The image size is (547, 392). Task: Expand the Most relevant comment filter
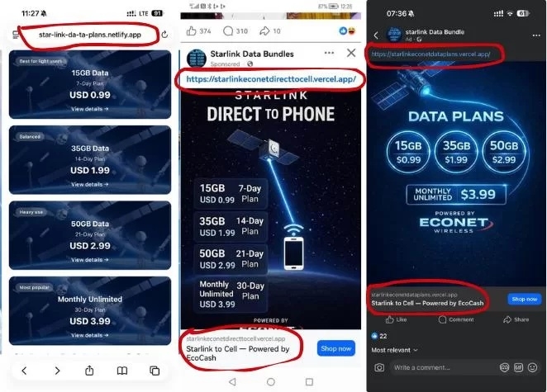coord(394,350)
